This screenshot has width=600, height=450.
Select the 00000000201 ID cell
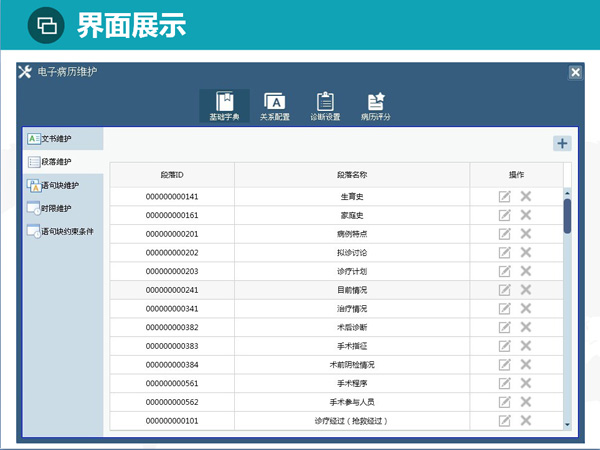coord(172,234)
